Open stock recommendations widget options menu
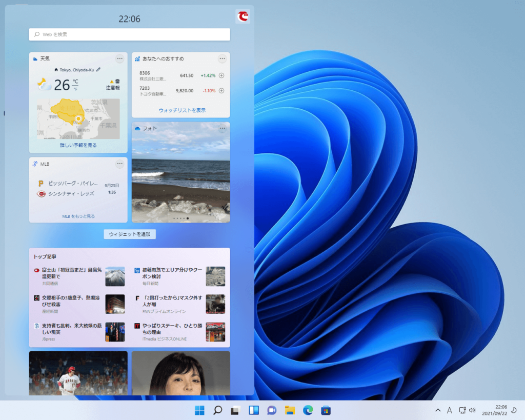This screenshot has width=525, height=420. click(x=222, y=59)
